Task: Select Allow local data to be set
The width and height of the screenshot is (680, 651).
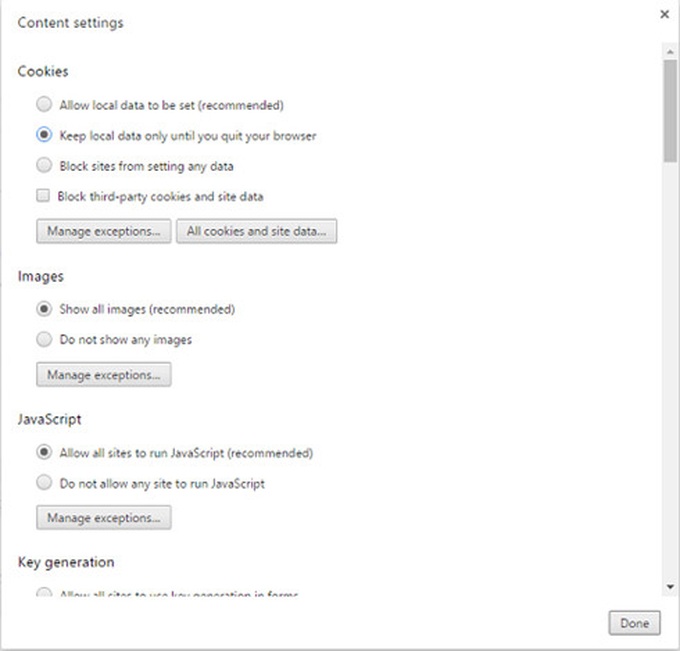Action: [44, 105]
